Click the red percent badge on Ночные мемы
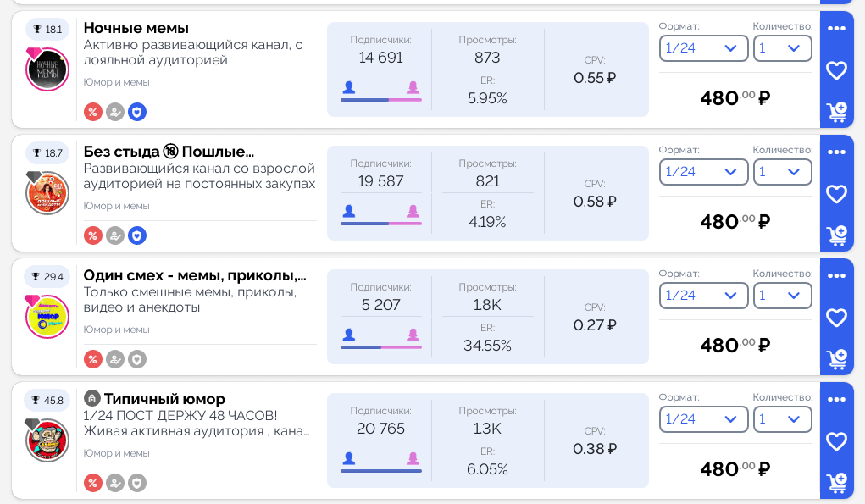The width and height of the screenshot is (865, 504). click(93, 112)
